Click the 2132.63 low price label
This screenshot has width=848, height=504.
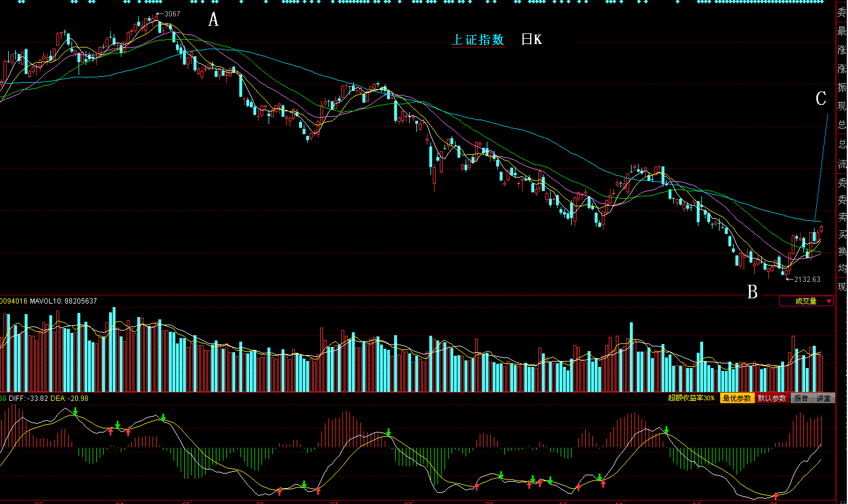[x=808, y=280]
